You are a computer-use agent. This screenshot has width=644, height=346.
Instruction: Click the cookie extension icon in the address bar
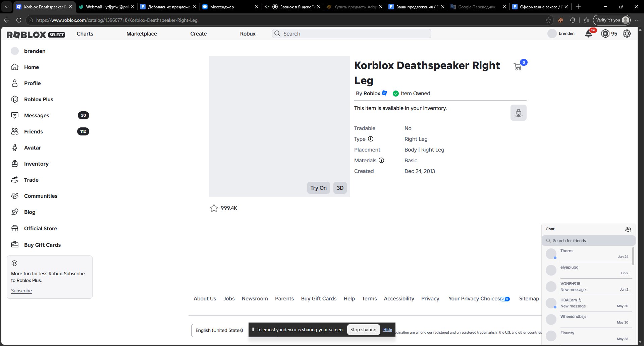pos(560,20)
